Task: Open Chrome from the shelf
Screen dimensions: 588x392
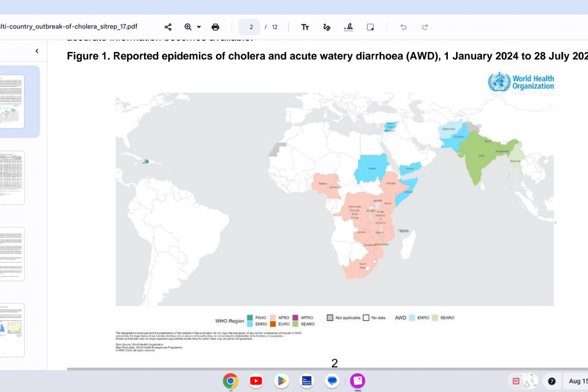Action: pos(230,381)
